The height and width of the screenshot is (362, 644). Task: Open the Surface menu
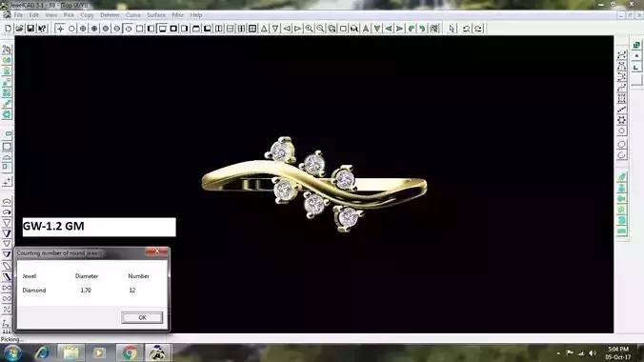156,15
